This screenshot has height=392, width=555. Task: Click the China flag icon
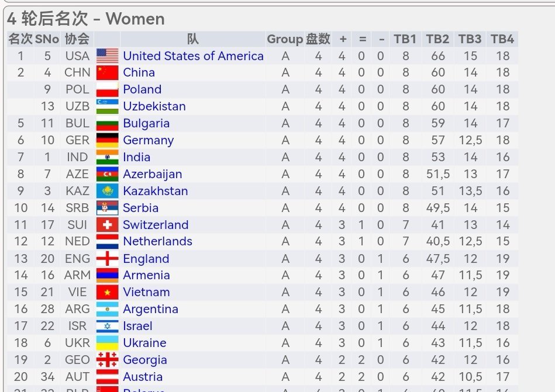(107, 72)
